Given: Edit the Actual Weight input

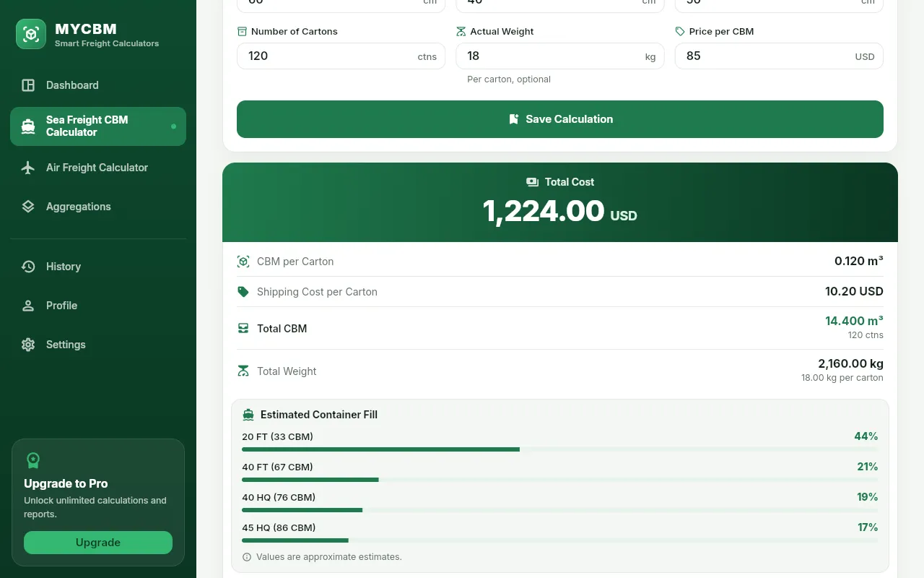Looking at the screenshot, I should 560,56.
